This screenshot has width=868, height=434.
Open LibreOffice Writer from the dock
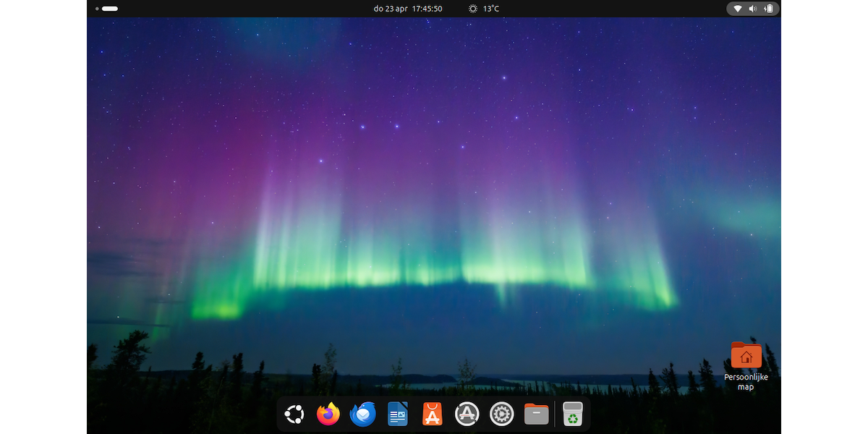coord(397,414)
